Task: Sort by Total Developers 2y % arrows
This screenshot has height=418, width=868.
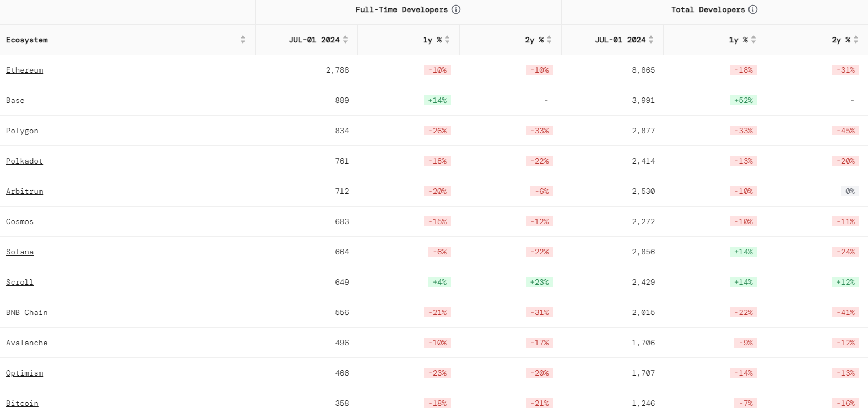Action: point(856,40)
